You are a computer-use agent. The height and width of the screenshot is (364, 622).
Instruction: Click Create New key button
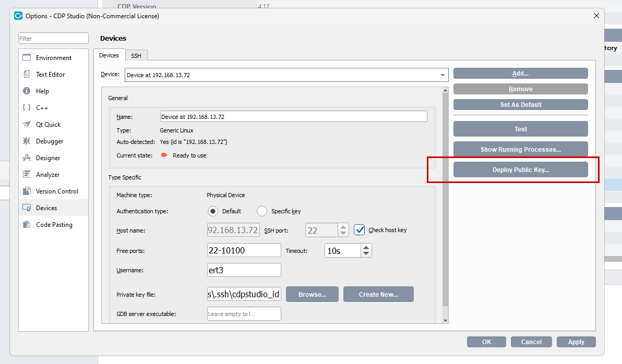click(x=378, y=294)
